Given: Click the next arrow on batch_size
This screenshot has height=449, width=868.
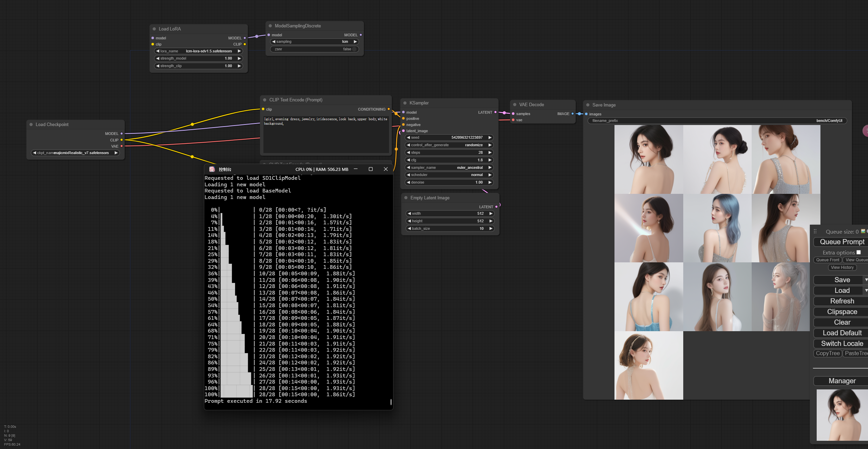Looking at the screenshot, I should (x=491, y=228).
